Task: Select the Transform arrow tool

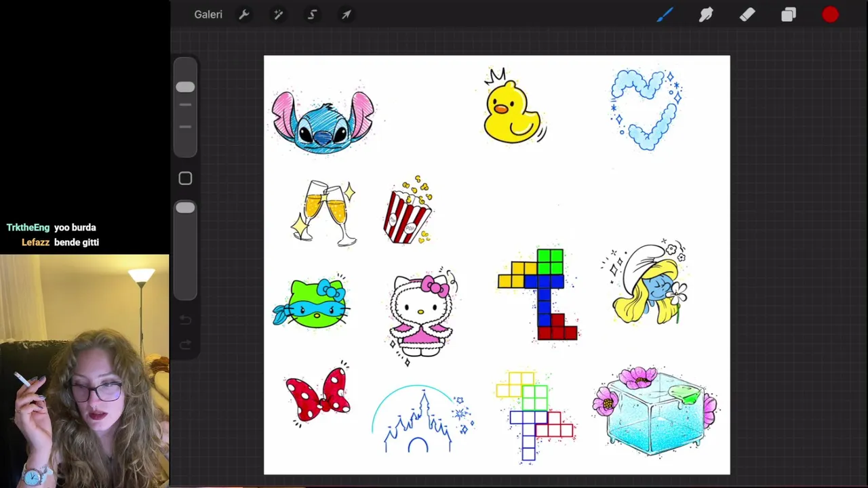Action: click(x=347, y=14)
